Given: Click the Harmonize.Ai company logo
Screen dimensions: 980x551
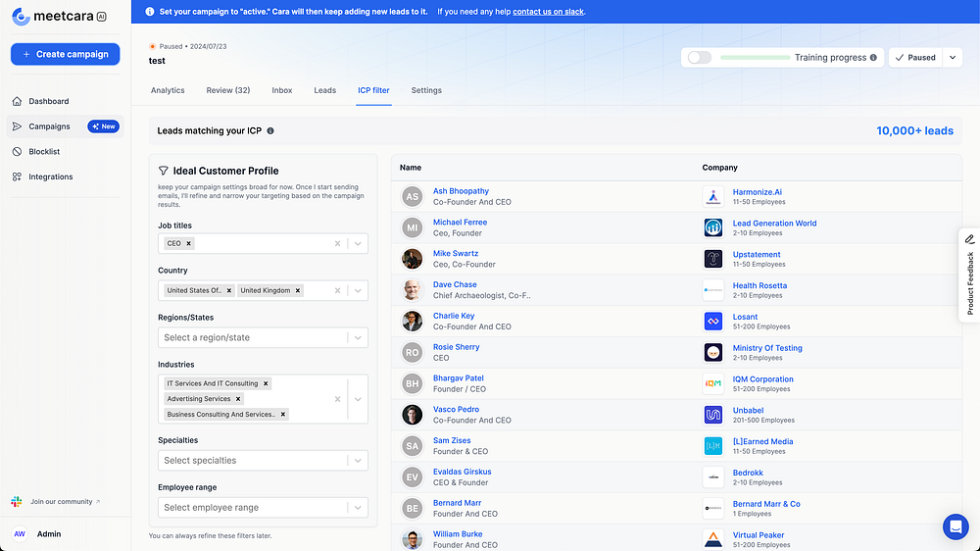Looking at the screenshot, I should click(713, 196).
